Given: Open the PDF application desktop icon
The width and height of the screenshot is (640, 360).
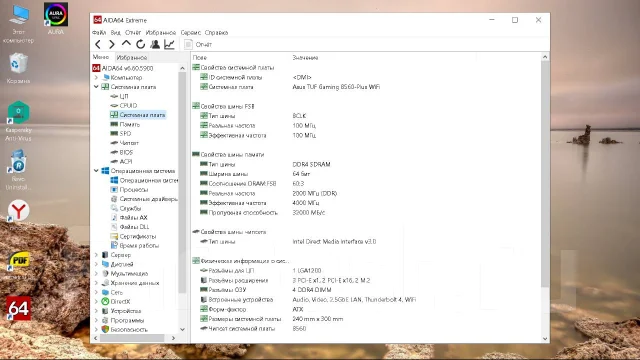Looking at the screenshot, I should 19,261.
